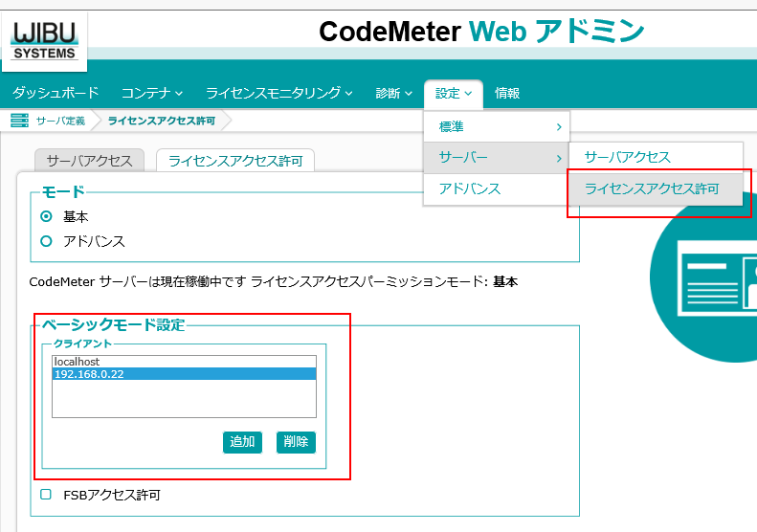This screenshot has height=532, width=757.
Task: Select the 基本 mode radio button
Action: [x=46, y=216]
